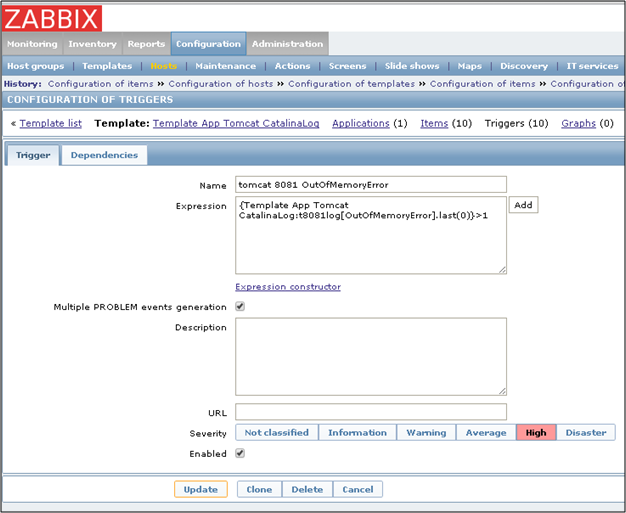The width and height of the screenshot is (626, 513).
Task: Click the Update button
Action: 201,489
